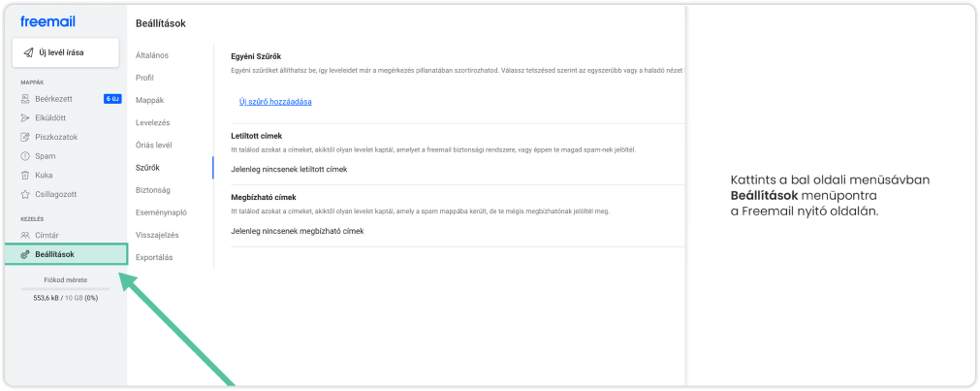
Task: Select the Mappák settings tab
Action: 150,100
